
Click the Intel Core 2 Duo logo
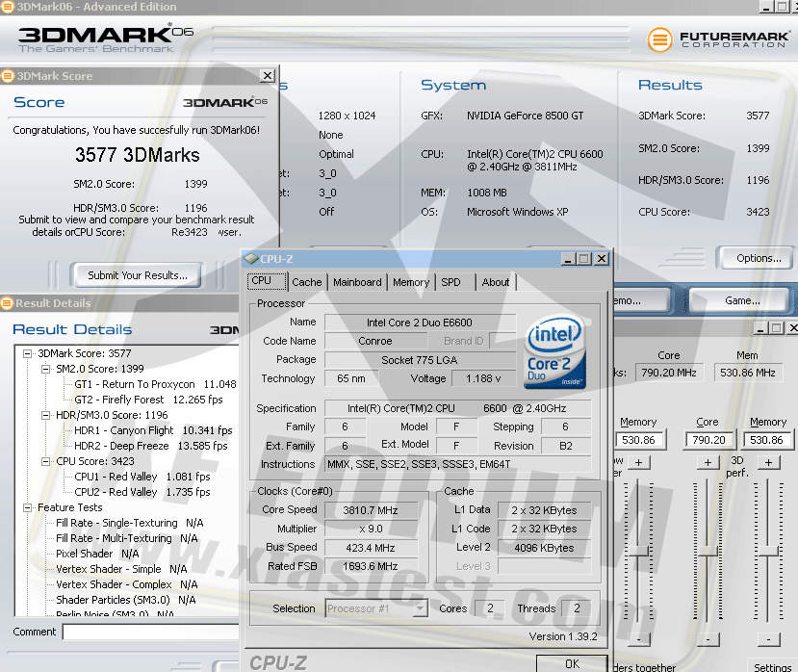click(555, 353)
